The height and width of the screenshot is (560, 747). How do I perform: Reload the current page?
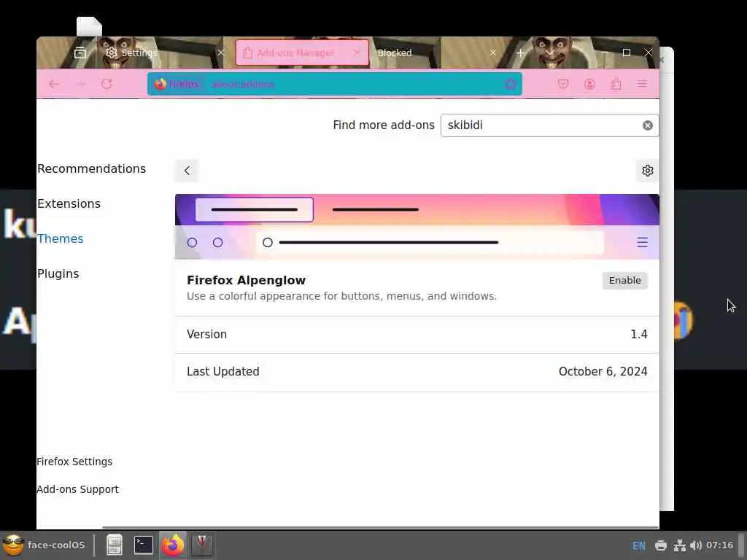(107, 85)
